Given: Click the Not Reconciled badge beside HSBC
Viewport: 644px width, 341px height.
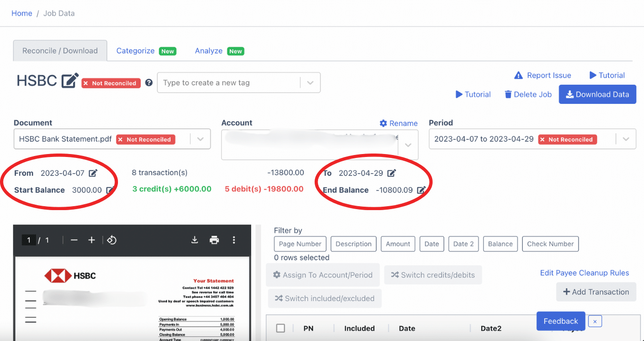Looking at the screenshot, I should 111,83.
